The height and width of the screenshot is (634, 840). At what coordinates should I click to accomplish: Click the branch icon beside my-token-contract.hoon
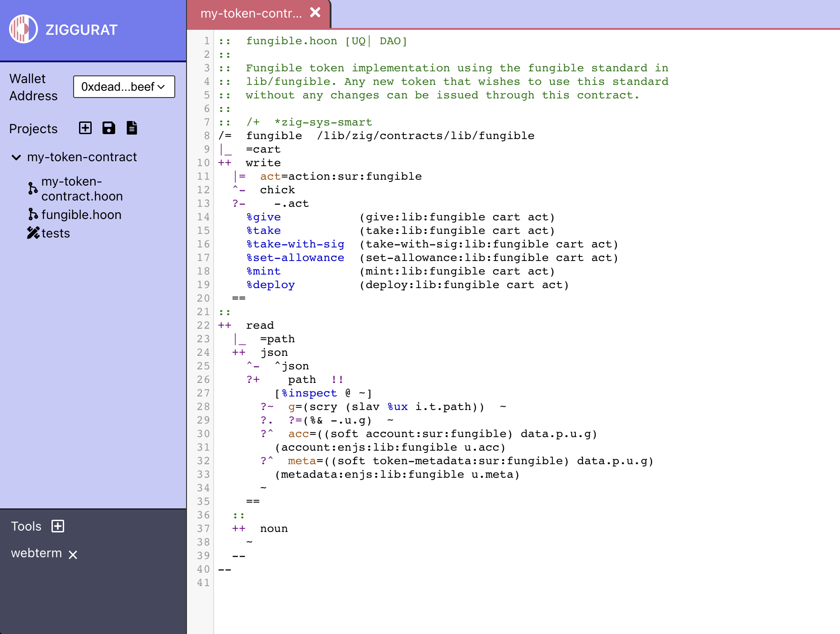[33, 188]
